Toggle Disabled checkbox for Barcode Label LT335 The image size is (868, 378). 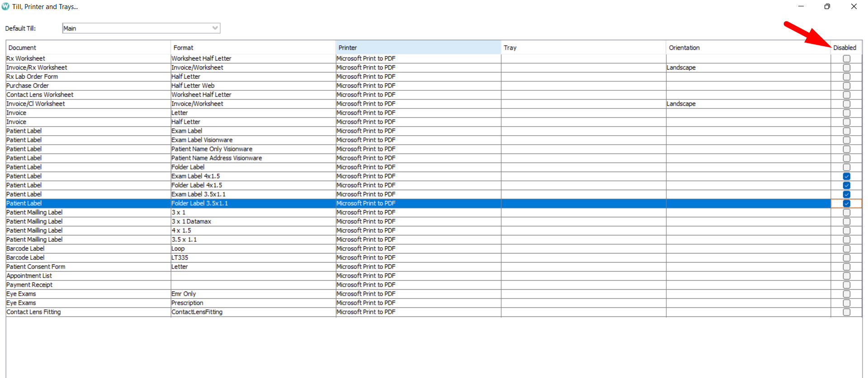(847, 258)
